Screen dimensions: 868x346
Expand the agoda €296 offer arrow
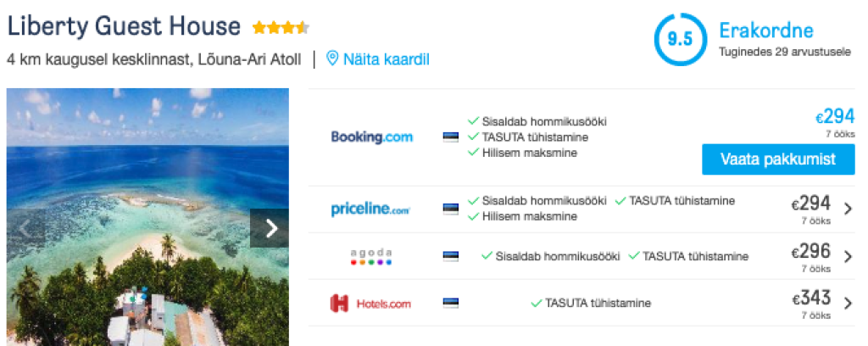pyautogui.click(x=848, y=255)
